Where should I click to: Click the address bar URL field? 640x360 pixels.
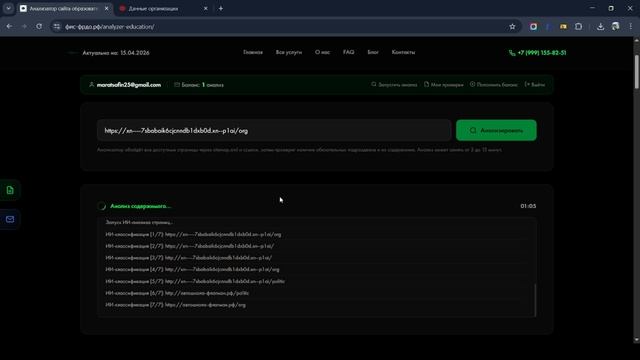(x=286, y=27)
